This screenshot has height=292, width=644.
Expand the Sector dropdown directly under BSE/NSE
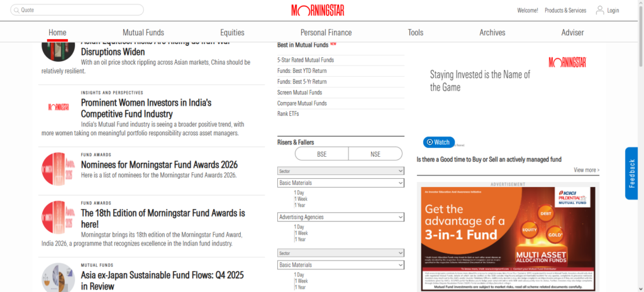pyautogui.click(x=341, y=171)
